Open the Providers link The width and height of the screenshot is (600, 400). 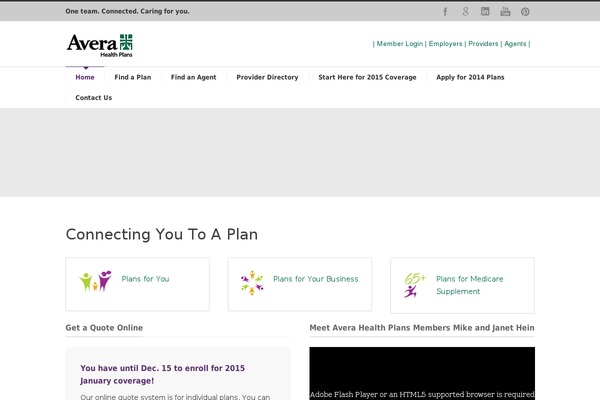[483, 44]
